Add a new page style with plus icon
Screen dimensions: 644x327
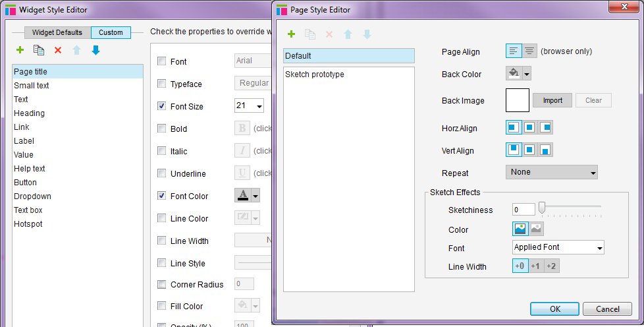[291, 34]
